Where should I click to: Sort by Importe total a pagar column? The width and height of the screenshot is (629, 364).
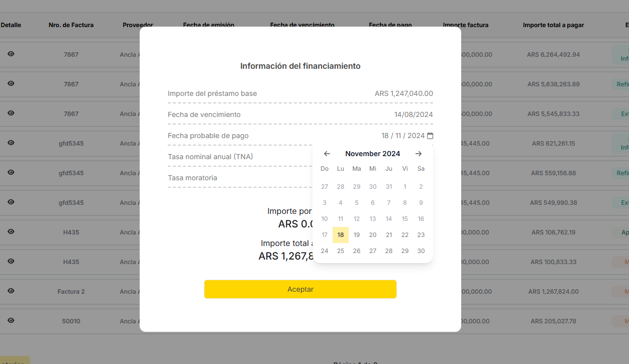(553, 25)
